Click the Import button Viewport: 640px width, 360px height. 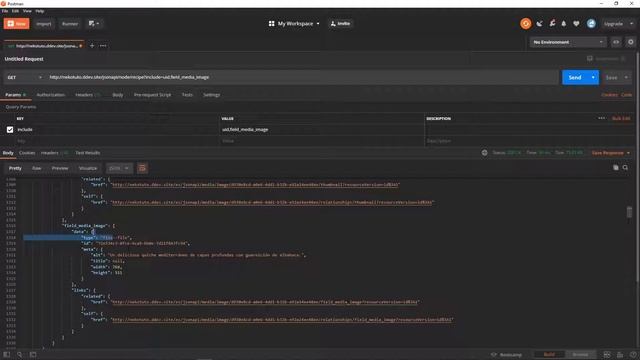point(44,24)
